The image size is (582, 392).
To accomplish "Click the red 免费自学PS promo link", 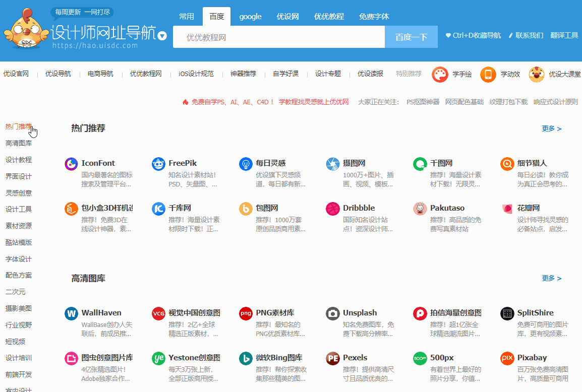I will click(266, 102).
